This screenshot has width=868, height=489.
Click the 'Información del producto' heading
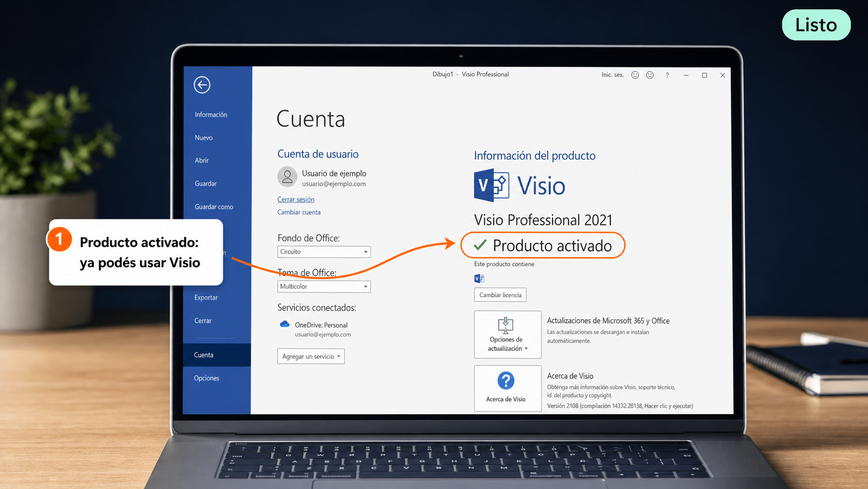click(535, 155)
